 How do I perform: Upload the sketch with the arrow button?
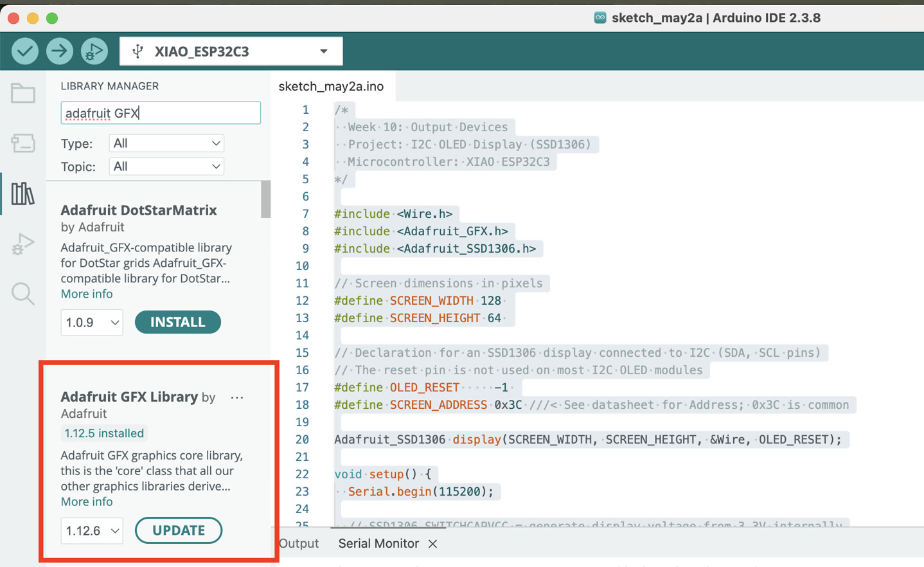point(59,51)
